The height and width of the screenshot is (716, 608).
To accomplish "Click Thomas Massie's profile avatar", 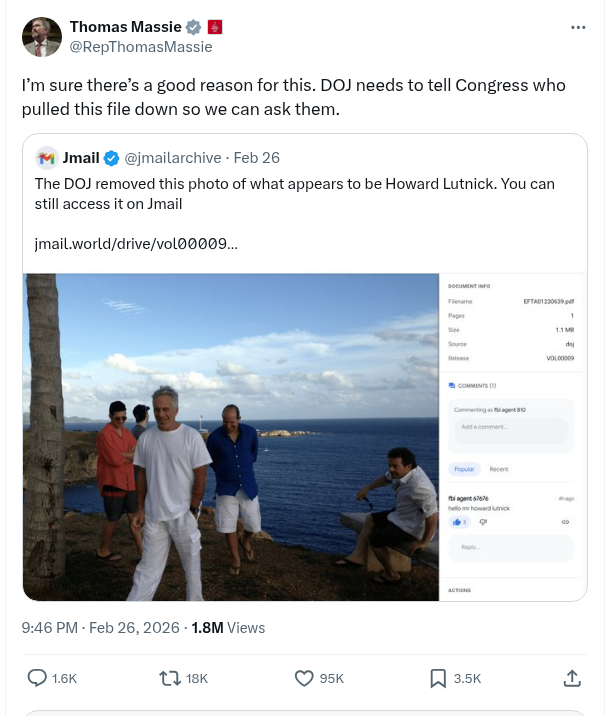I will (x=41, y=36).
